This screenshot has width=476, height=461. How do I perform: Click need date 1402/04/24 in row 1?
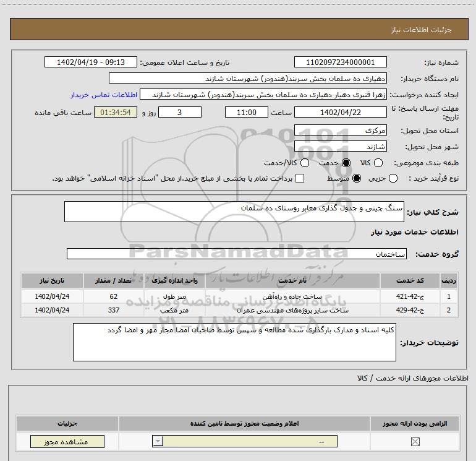click(52, 296)
